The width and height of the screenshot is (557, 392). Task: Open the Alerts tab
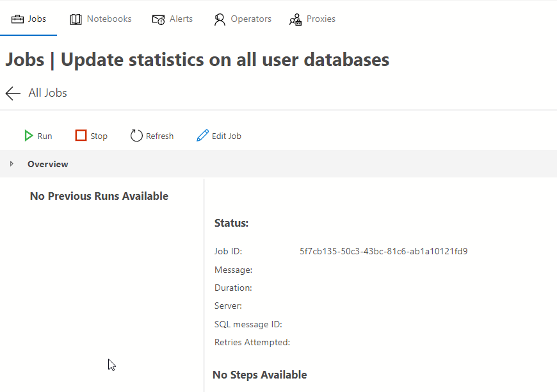coord(181,19)
